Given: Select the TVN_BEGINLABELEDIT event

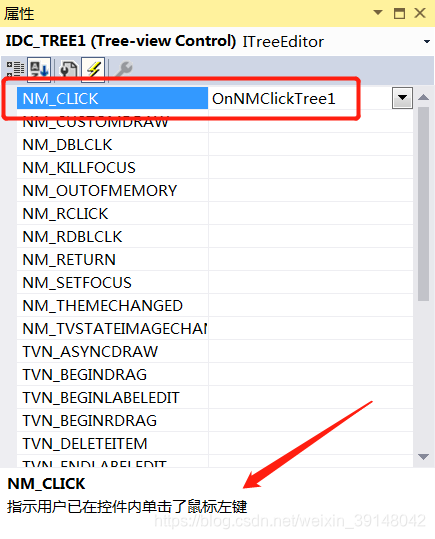Looking at the screenshot, I should tap(112, 398).
